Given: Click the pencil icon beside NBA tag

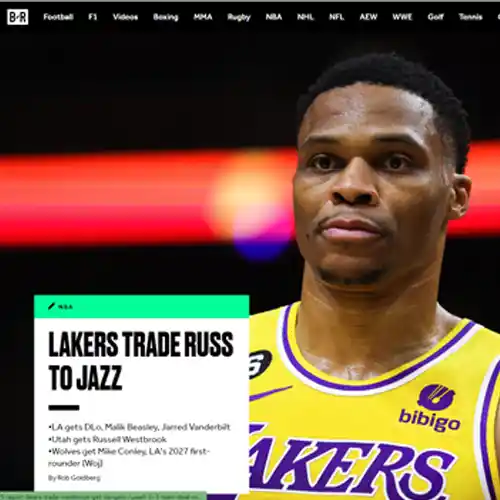Looking at the screenshot, I should [51, 306].
